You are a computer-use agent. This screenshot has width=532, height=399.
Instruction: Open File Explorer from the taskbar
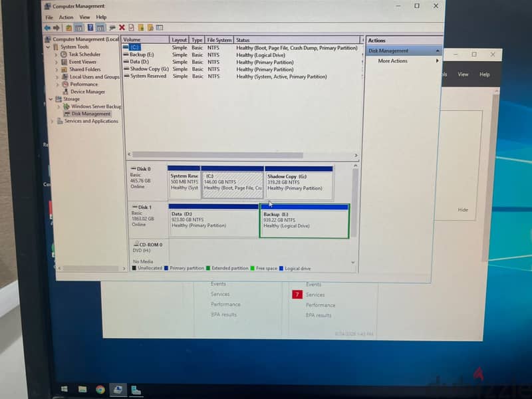82,389
